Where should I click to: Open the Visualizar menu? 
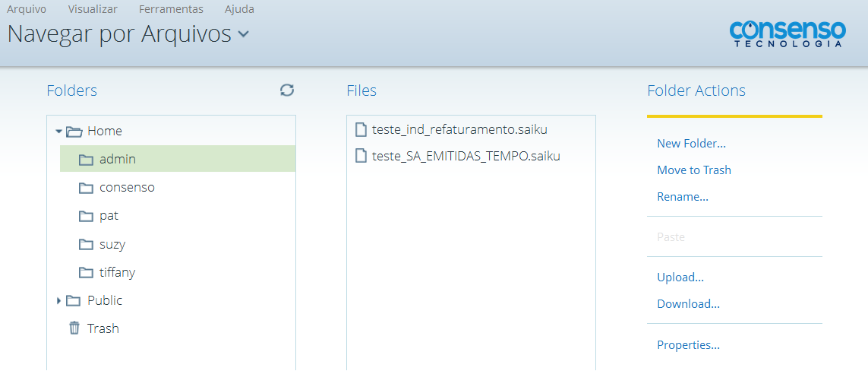[x=93, y=9]
